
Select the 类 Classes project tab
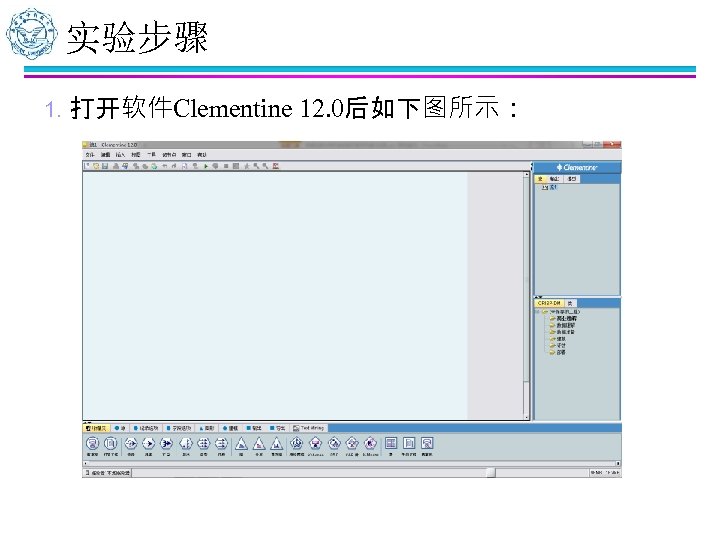click(570, 303)
